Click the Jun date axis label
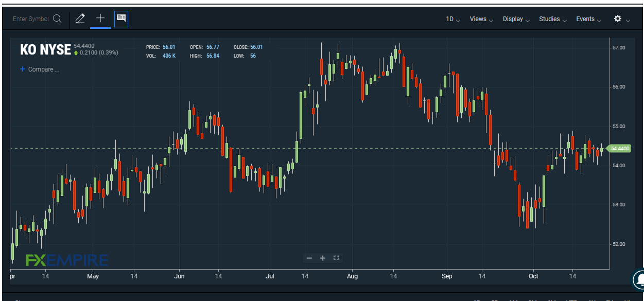The image size is (644, 301). pos(179,277)
